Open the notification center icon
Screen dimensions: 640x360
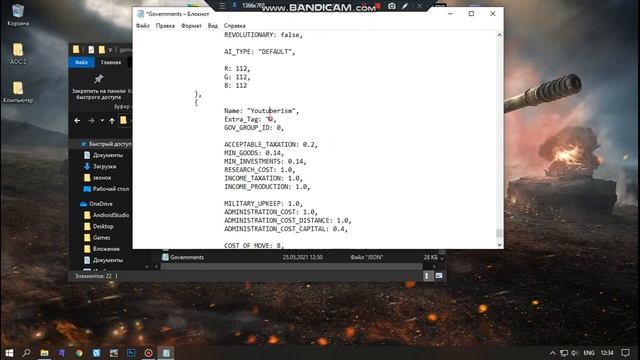pos(625,353)
